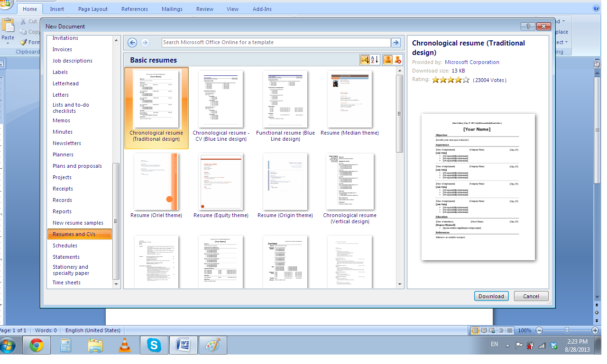Open Skype from the taskbar
The width and height of the screenshot is (607, 364).
[154, 346]
